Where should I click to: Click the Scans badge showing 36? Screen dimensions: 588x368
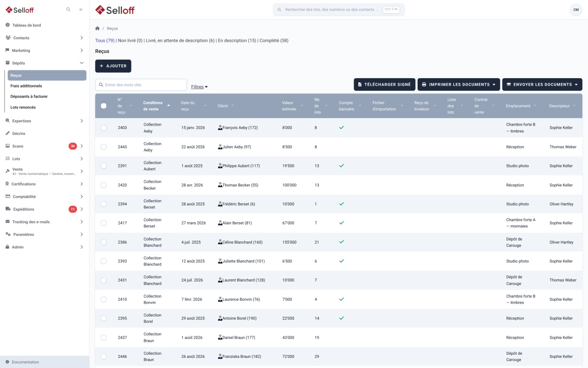point(73,146)
